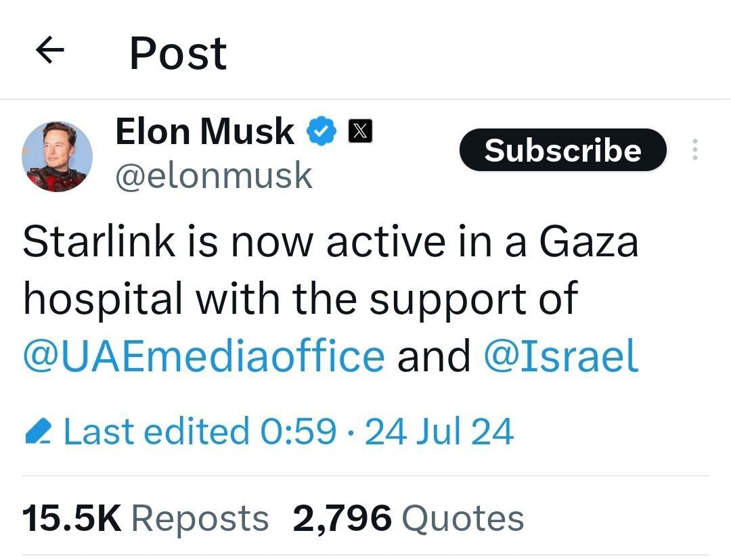Click the blue verified checkmark badge
This screenshot has width=731, height=560.
pyautogui.click(x=323, y=132)
